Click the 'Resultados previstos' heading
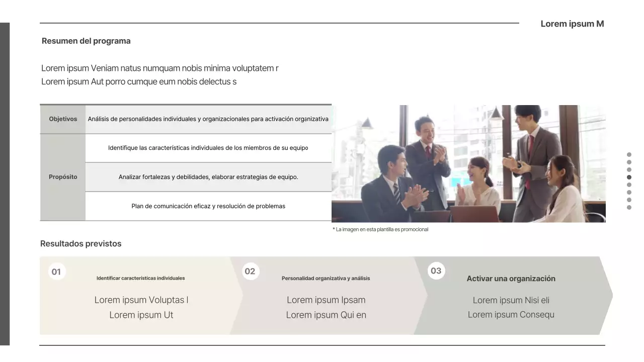This screenshot has width=644, height=362. 81,244
